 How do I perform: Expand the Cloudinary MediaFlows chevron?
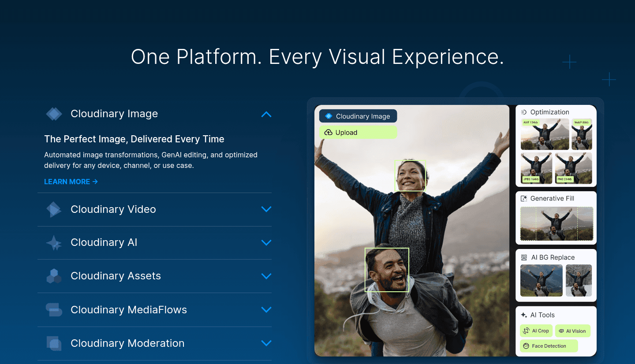266,310
